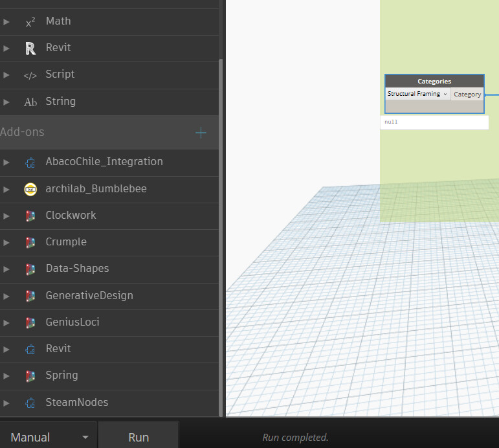Click the Clockwork package icon

tap(30, 216)
